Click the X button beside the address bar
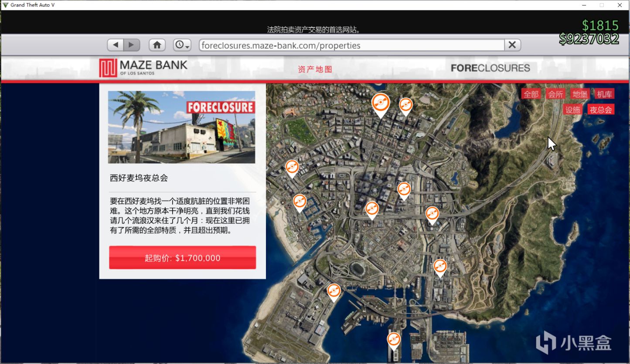Viewport: 630px width, 364px height. (x=512, y=45)
